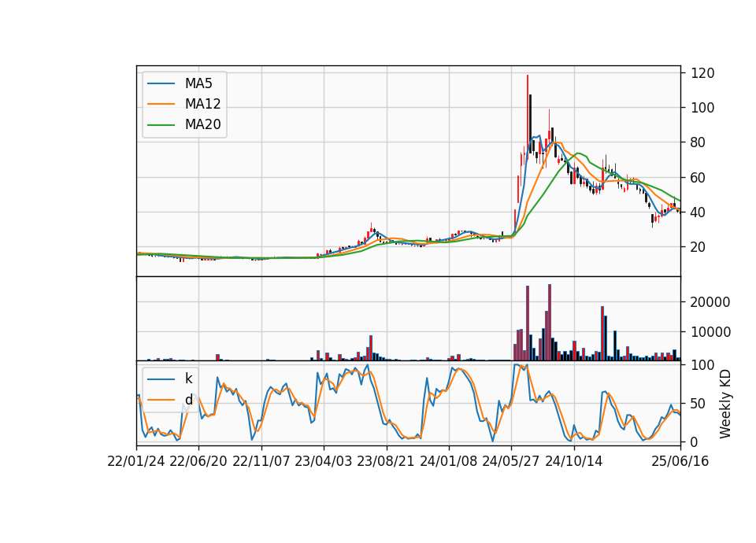Click the orange MA12 legend line sample
This screenshot has height=543, width=756.
pos(161,104)
